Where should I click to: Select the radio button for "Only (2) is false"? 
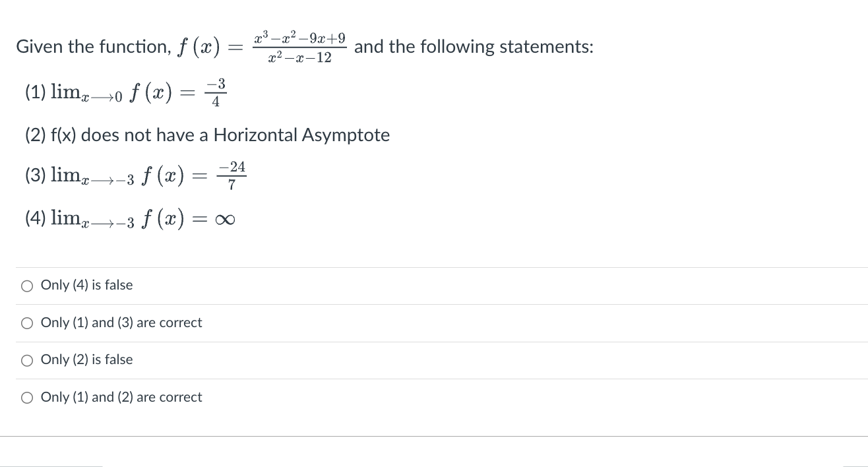pyautogui.click(x=27, y=359)
